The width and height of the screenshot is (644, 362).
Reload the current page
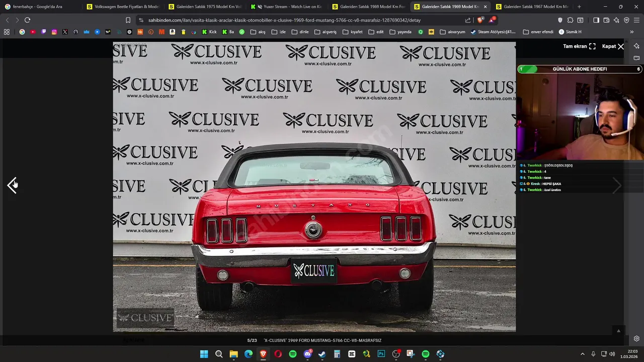point(27,20)
